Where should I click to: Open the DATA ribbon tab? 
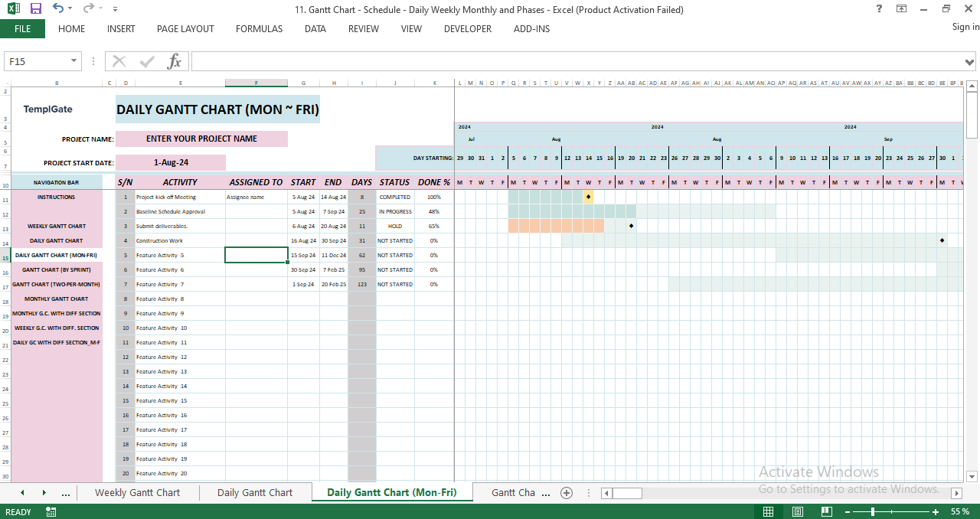click(315, 29)
